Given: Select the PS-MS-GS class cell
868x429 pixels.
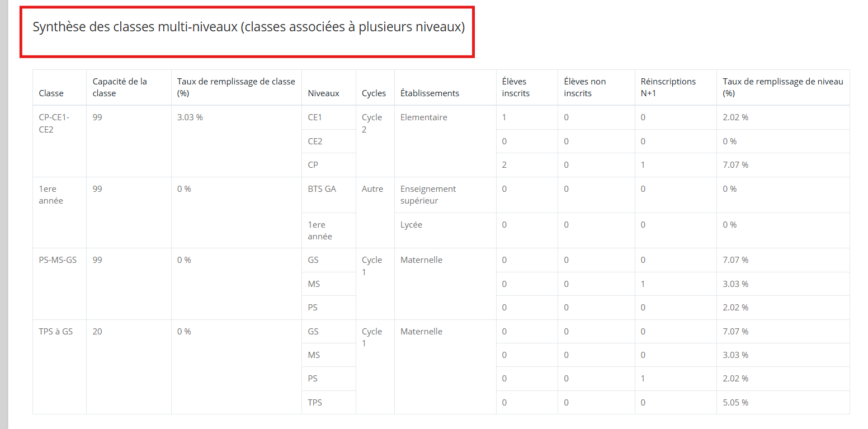Looking at the screenshot, I should tap(58, 260).
